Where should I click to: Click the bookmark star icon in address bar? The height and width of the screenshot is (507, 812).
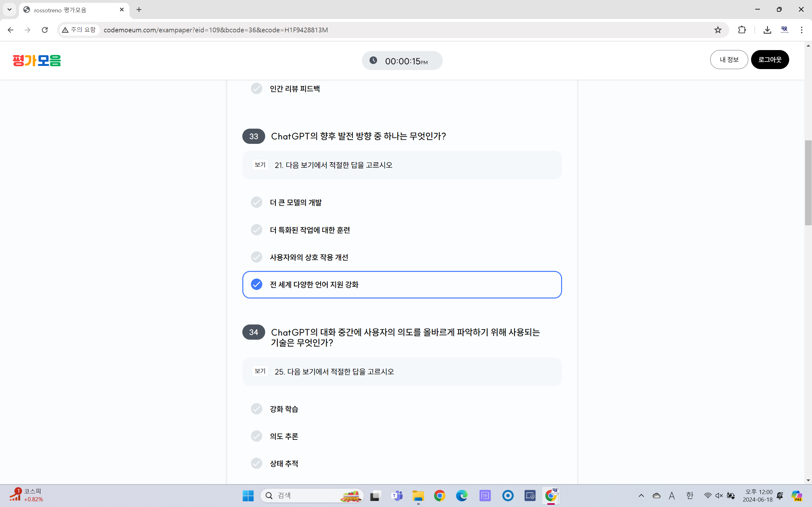coord(717,30)
